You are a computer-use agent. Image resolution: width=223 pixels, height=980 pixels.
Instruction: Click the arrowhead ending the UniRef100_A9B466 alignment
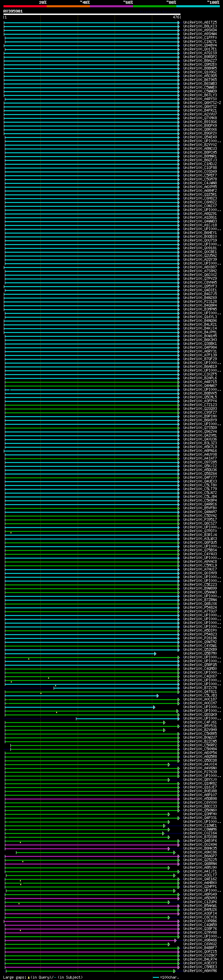pyautogui.click(x=175, y=940)
